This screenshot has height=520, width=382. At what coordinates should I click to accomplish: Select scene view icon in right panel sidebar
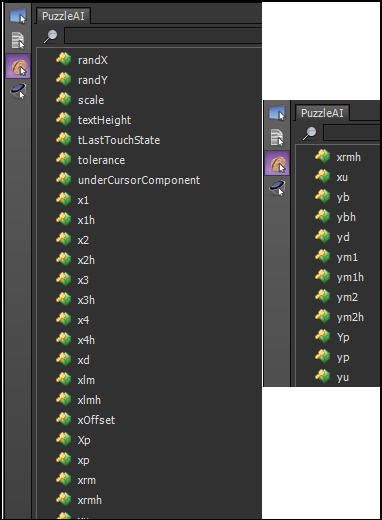pyautogui.click(x=277, y=113)
